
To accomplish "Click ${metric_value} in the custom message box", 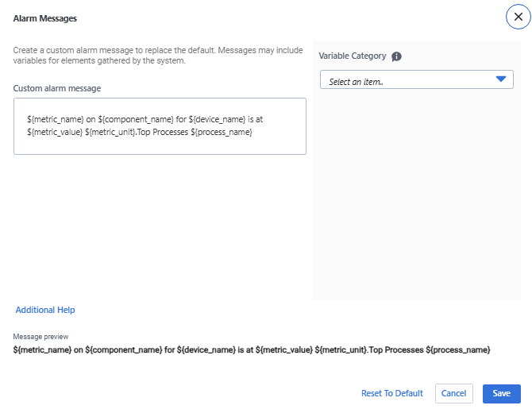I will (54, 132).
